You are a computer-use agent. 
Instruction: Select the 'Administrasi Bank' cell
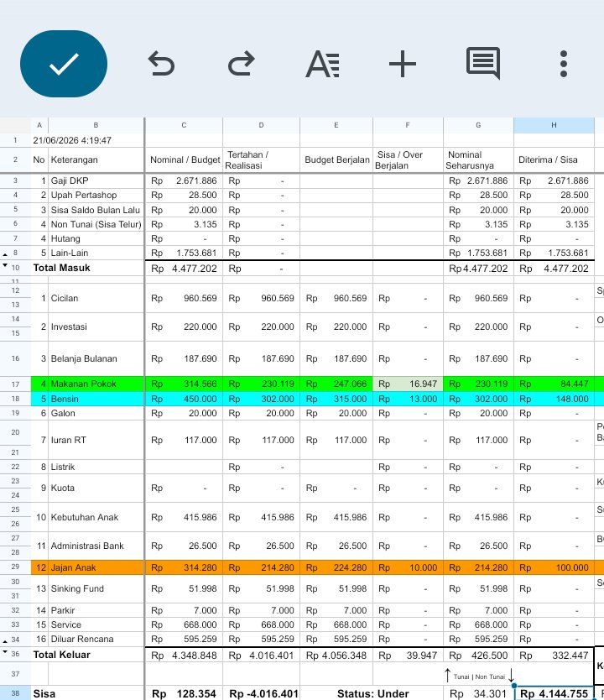point(96,546)
